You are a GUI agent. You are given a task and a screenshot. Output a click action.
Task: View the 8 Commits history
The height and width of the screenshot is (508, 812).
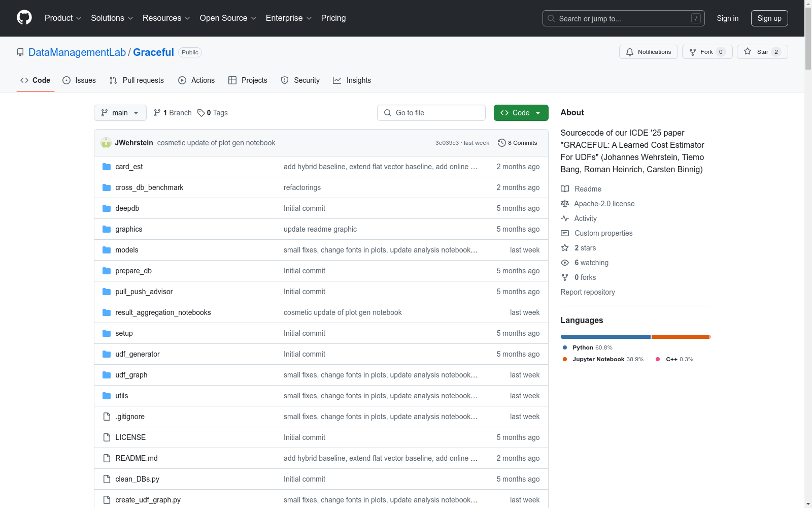tap(518, 143)
